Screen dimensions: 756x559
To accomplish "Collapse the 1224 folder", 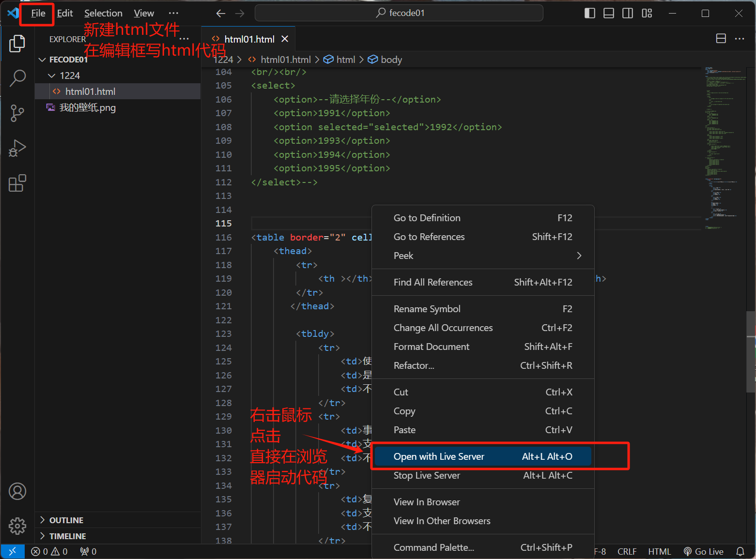I will 52,76.
